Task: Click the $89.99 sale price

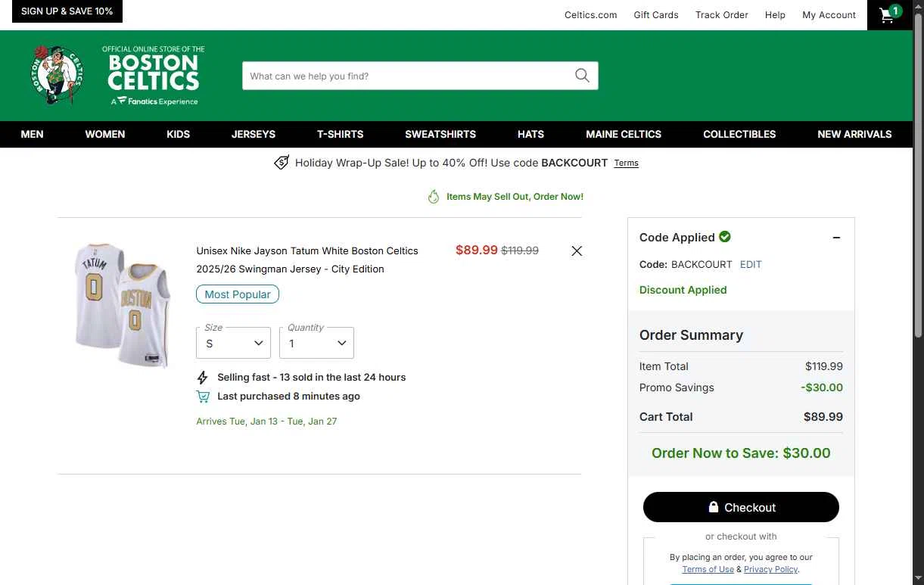Action: [477, 250]
